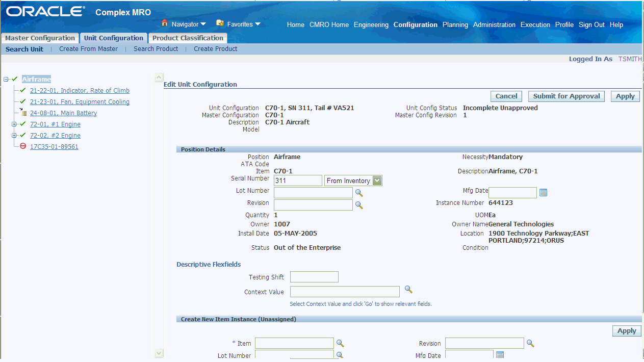Open the Profile link

coord(564,24)
